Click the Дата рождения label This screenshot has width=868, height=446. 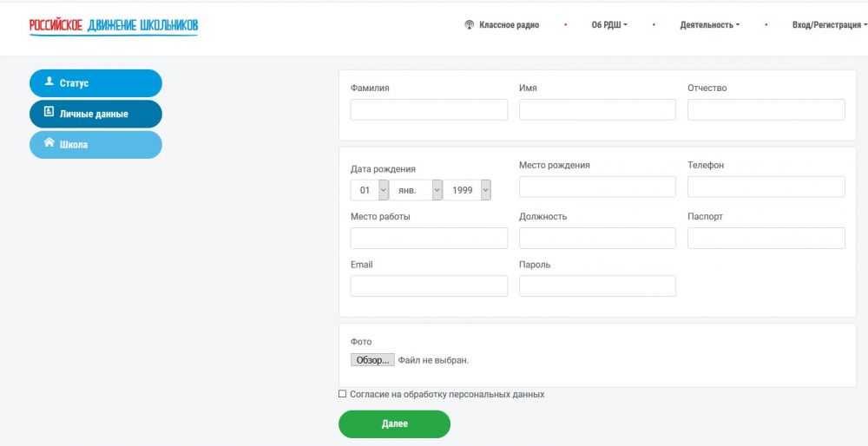coord(383,169)
